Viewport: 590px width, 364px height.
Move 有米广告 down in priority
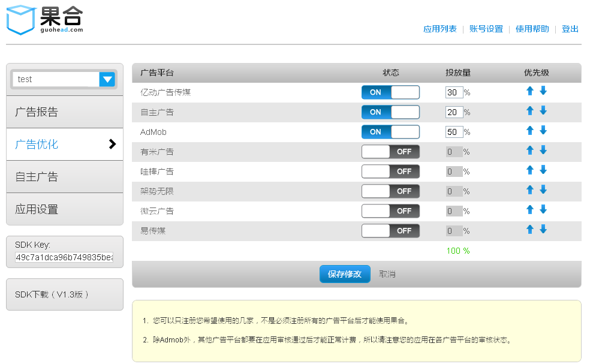(543, 150)
